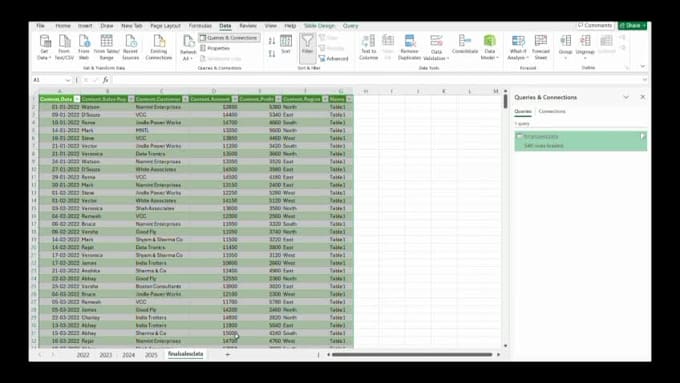
Task: Open Recent Sources
Action: [130, 47]
